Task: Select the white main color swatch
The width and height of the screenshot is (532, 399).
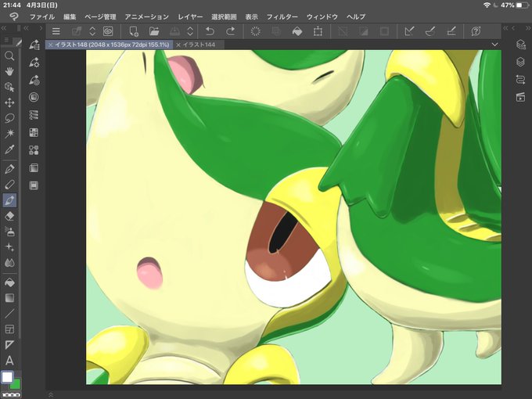Action: tap(8, 377)
